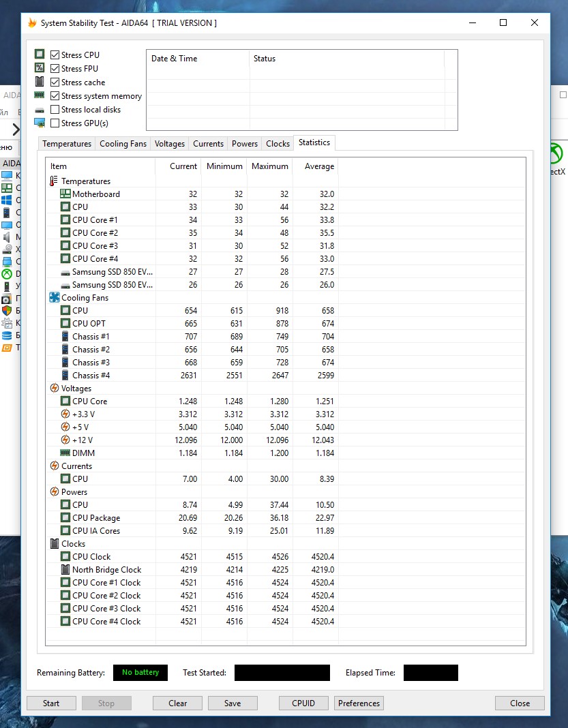This screenshot has width=568, height=728.
Task: Toggle the Stress FPU checkbox
Action: click(55, 69)
